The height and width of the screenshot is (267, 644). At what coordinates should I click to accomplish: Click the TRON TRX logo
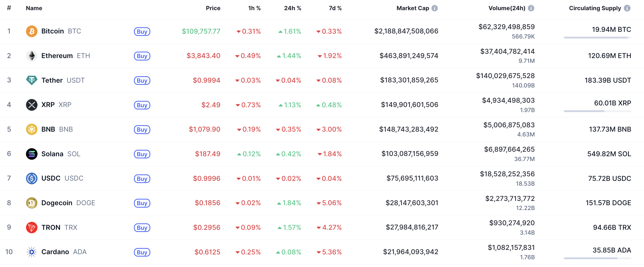click(x=32, y=227)
